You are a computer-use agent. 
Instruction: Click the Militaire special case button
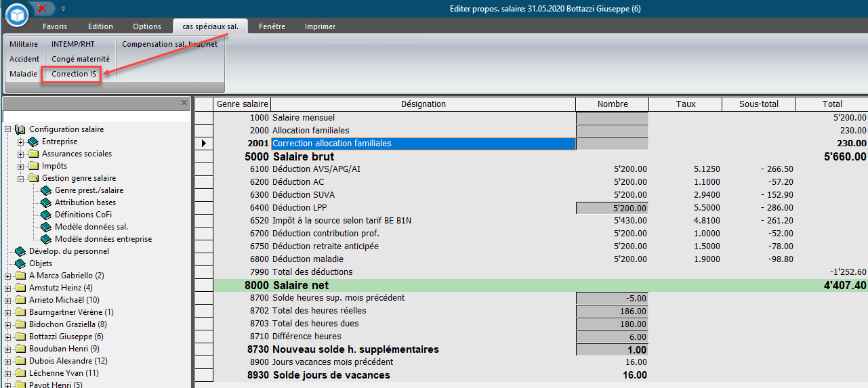point(24,44)
